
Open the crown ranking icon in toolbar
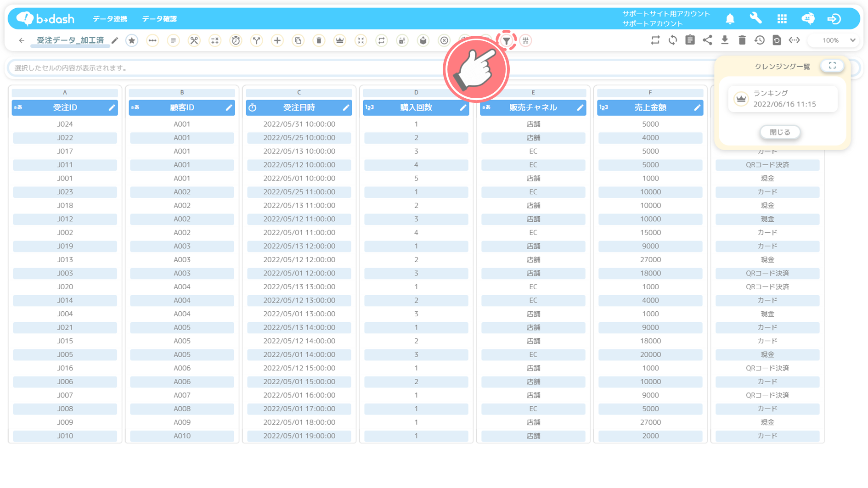click(340, 40)
